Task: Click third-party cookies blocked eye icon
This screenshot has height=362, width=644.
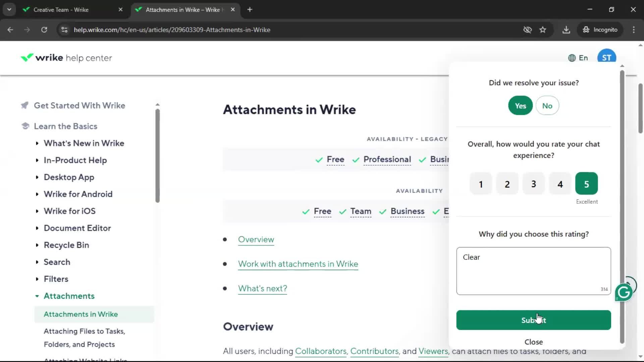Action: tap(528, 30)
